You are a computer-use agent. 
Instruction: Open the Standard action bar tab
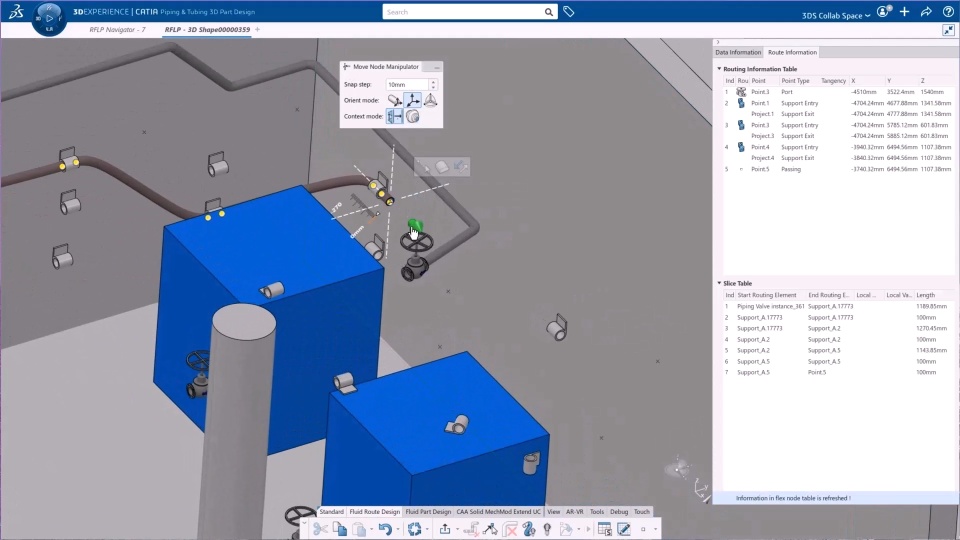tap(331, 512)
